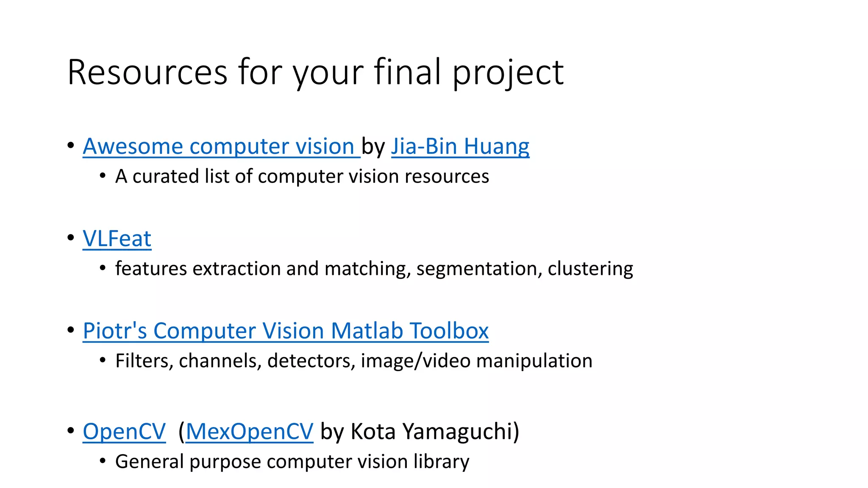Screen dimensions: 868x488
Task: Click the bullet point before VLFeat
Action: click(71, 238)
